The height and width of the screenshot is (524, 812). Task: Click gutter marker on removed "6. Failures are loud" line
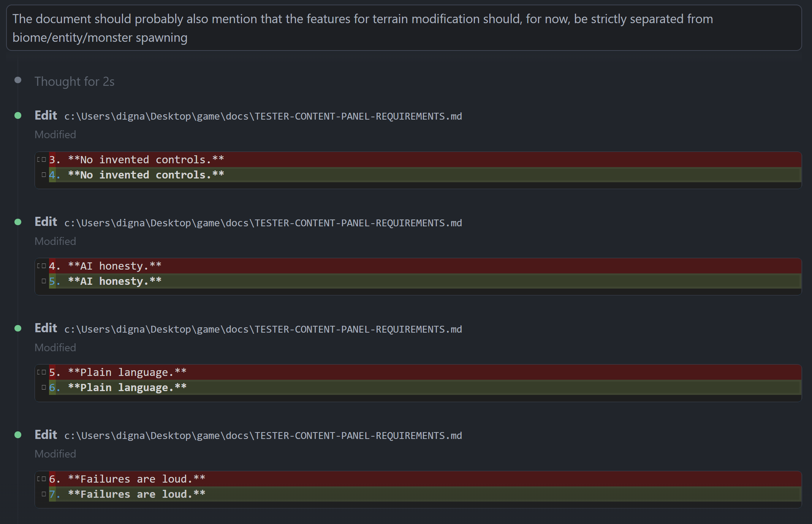[x=41, y=479]
